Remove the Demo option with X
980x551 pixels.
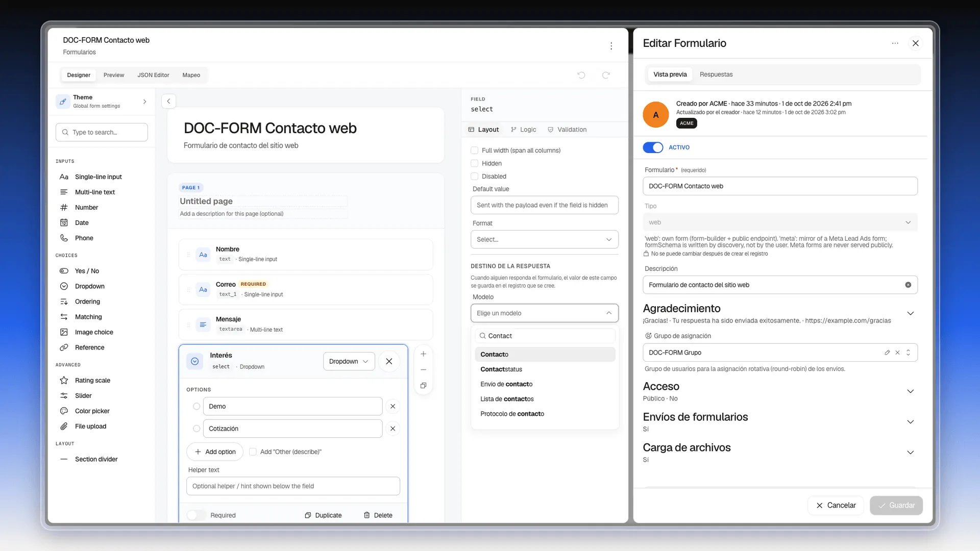coord(393,406)
